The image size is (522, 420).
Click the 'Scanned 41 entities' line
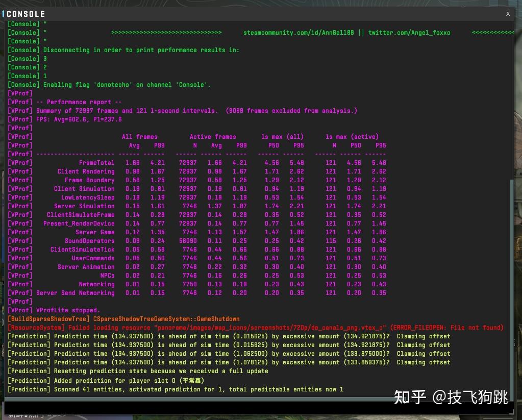pyautogui.click(x=176, y=389)
